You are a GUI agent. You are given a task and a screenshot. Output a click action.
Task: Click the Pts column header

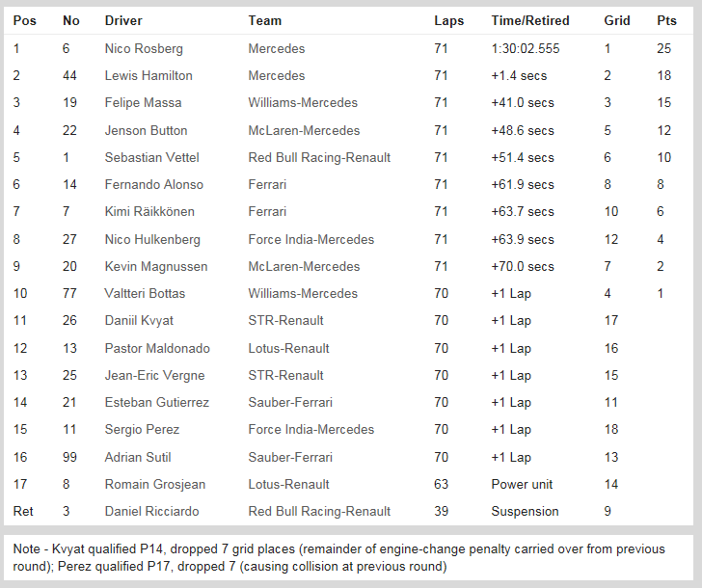pyautogui.click(x=666, y=20)
